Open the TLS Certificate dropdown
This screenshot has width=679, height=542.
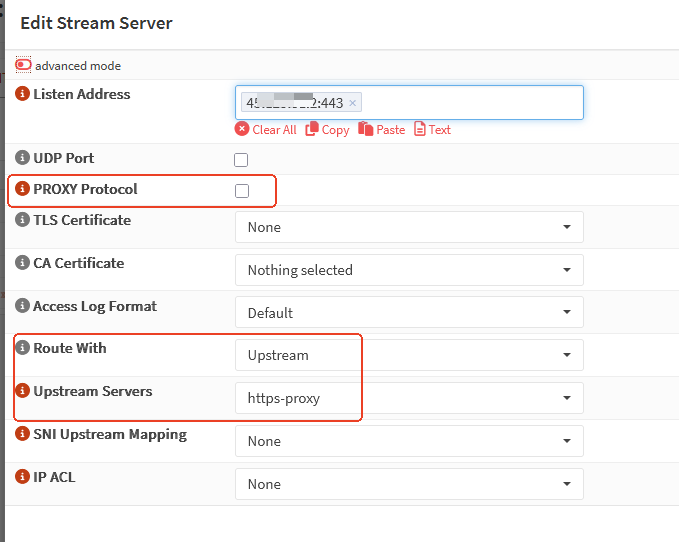pos(409,227)
